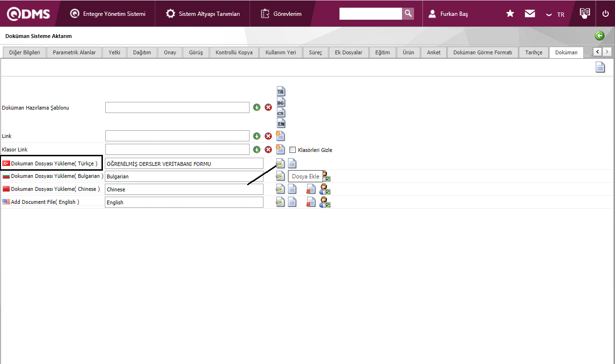The image size is (615, 364).
Task: Switch to the Kontrollü Kopya tab
Action: click(234, 52)
